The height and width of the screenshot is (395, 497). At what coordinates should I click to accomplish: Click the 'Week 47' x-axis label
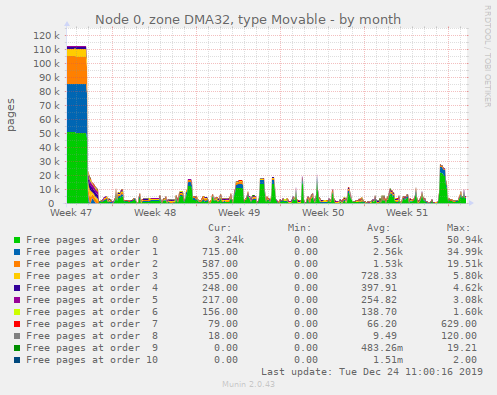pyautogui.click(x=71, y=213)
